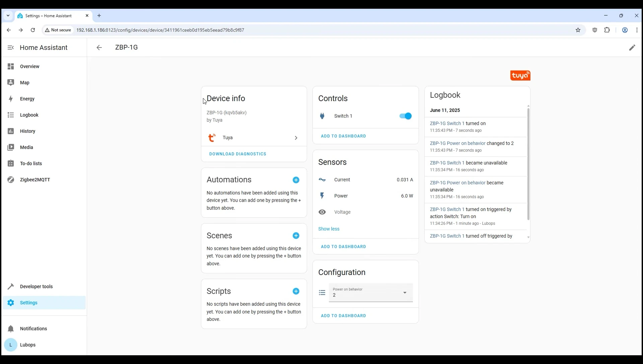Open the browser extensions puzzle icon
643x364 pixels.
click(607, 30)
